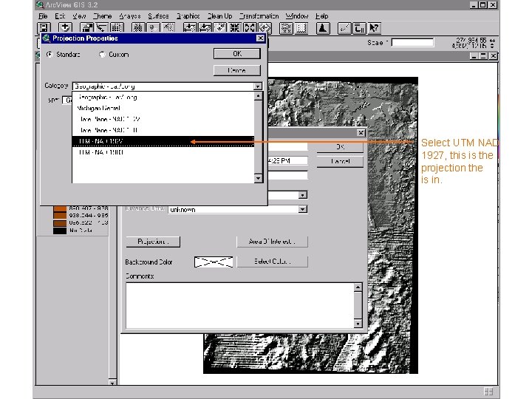532x399 pixels.
Task: Click the Scale input field
Action: pos(412,43)
